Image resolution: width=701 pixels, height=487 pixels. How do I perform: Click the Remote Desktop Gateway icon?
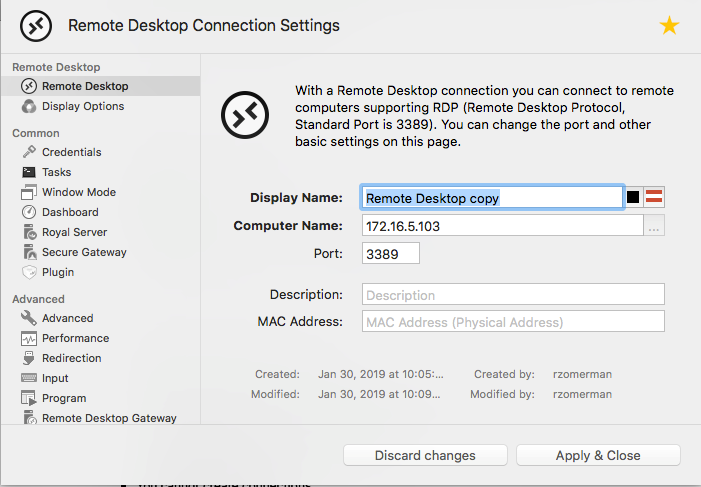30,418
